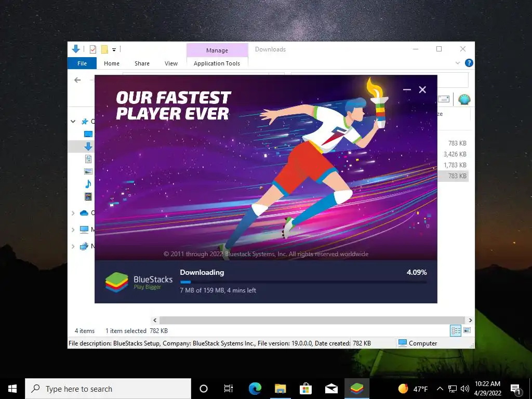
Task: Select Videos film icon in navigation pane
Action: 88,196
